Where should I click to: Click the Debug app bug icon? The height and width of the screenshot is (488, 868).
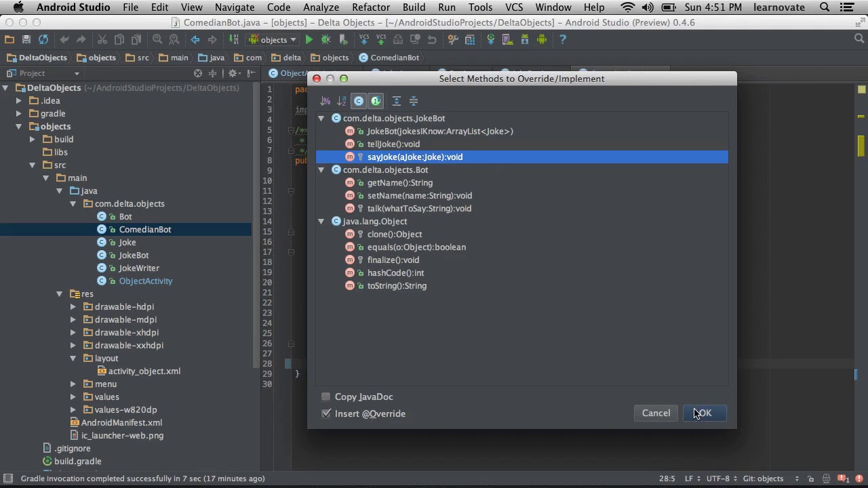[325, 39]
